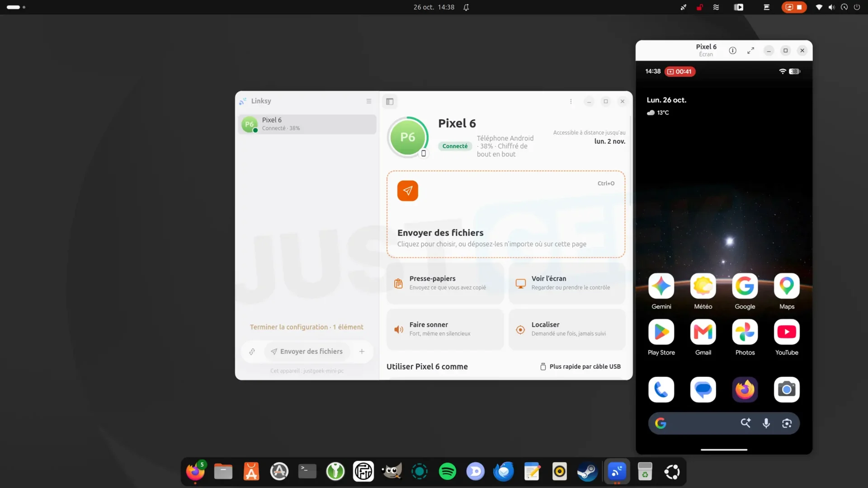Open Spotify from the dock
Viewport: 868px width, 488px height.
click(x=448, y=472)
